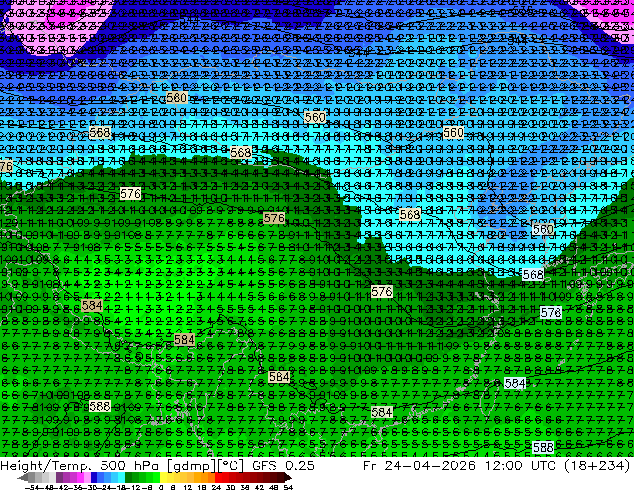Click the [°C] unit label

pyautogui.click(x=231, y=465)
